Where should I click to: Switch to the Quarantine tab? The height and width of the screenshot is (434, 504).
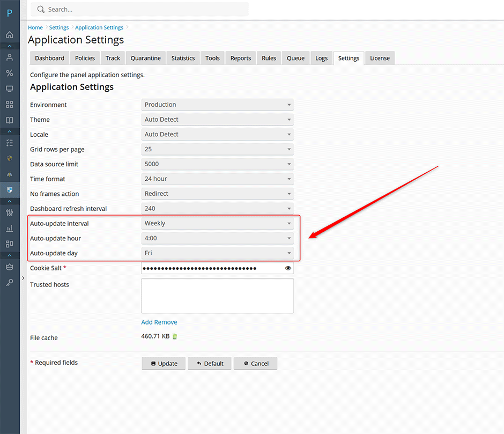[x=145, y=58]
